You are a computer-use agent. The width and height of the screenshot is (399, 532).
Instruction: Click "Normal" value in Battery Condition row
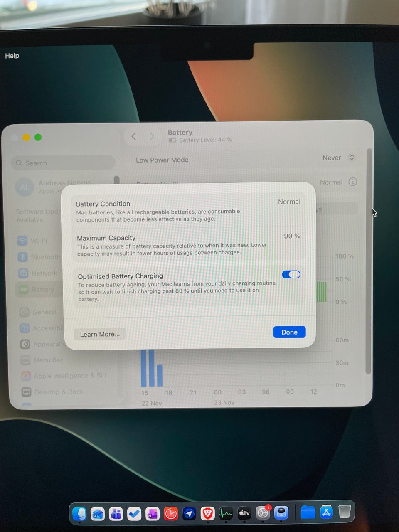click(289, 202)
